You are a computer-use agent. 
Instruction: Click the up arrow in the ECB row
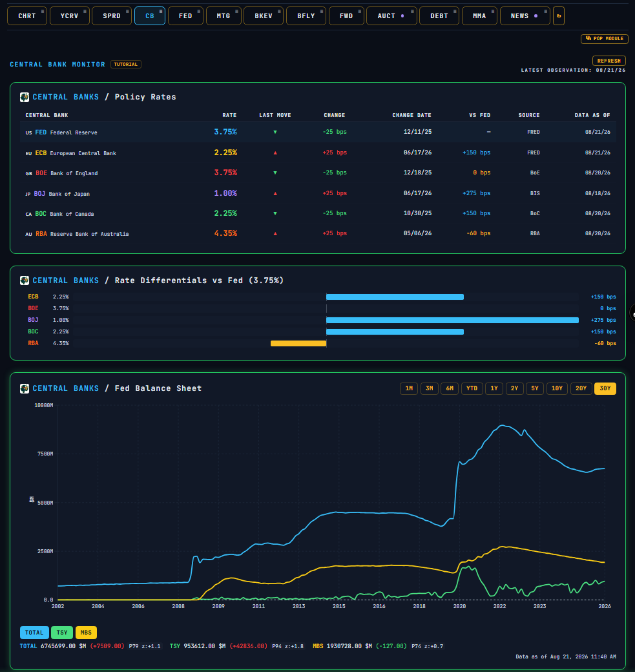tap(275, 152)
